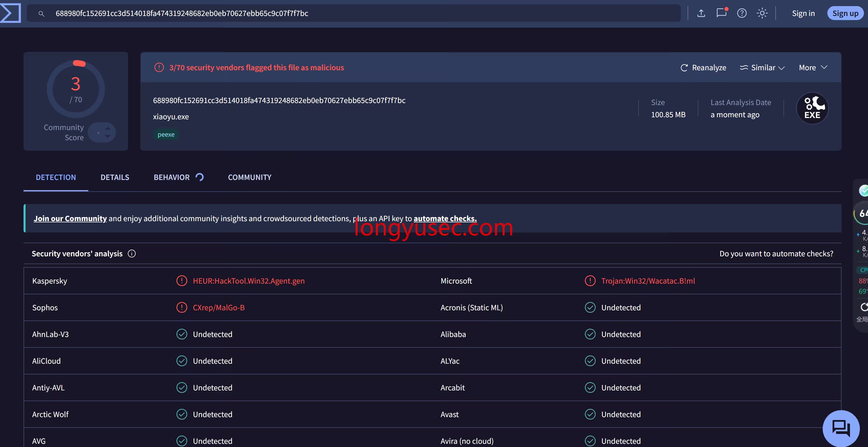Image resolution: width=868 pixels, height=447 pixels.
Task: Click the file hash text in summary
Action: coord(279,100)
